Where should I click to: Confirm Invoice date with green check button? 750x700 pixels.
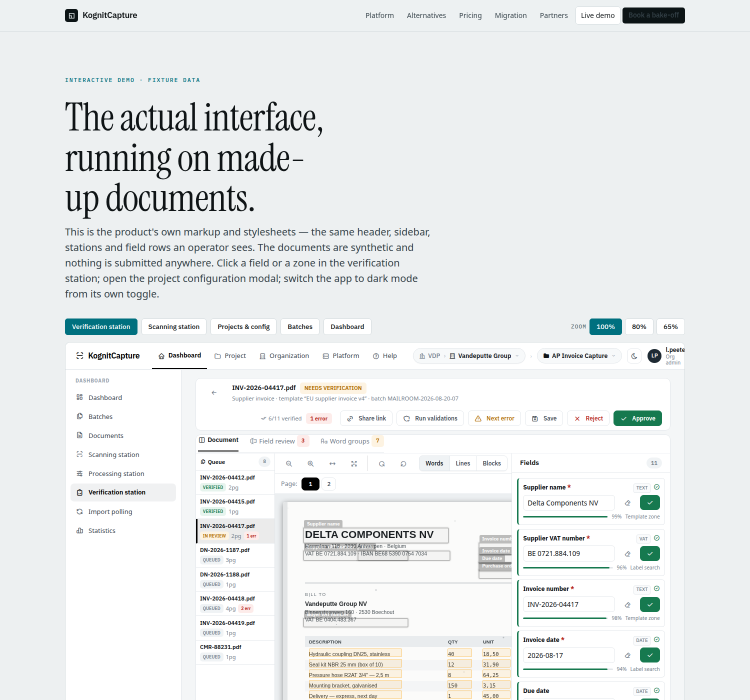click(x=650, y=655)
